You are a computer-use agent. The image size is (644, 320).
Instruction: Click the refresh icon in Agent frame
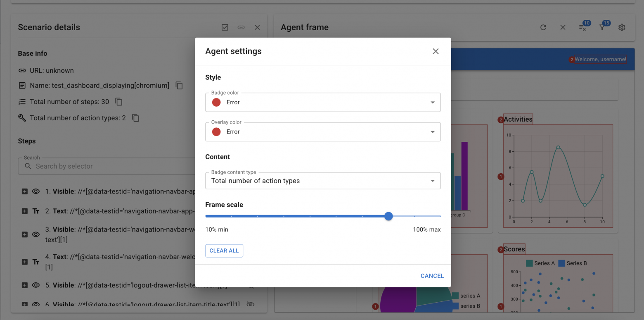pos(543,27)
